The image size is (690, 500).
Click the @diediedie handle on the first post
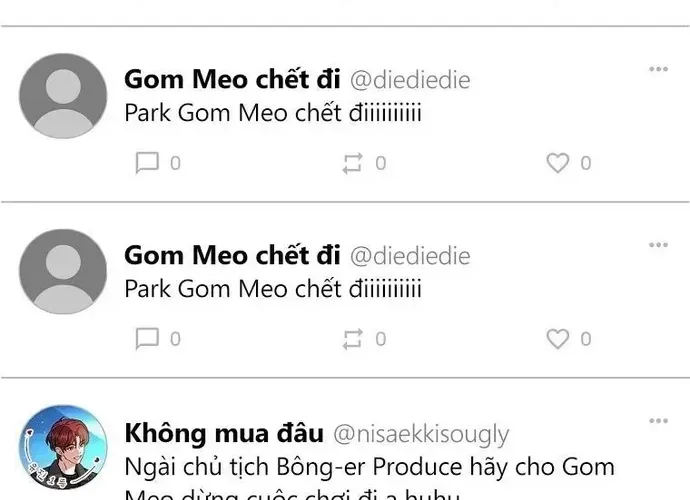pyautogui.click(x=410, y=80)
